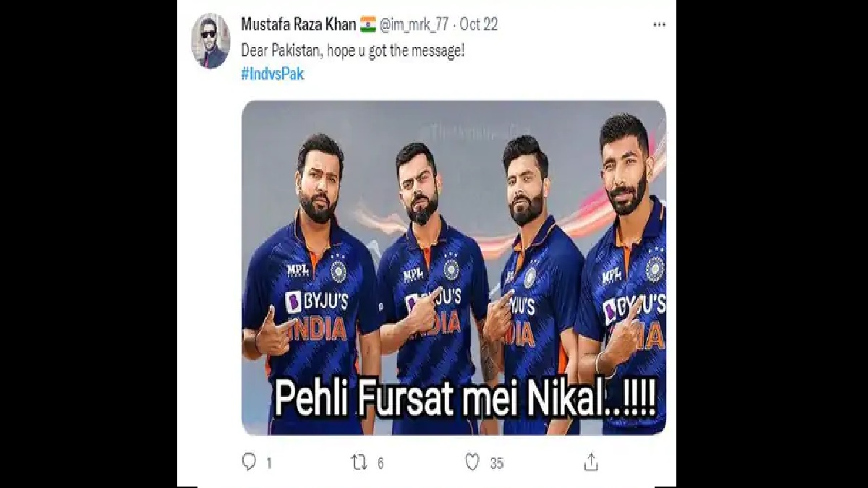Open Mustafa Raza Khan's profile avatar
This screenshot has height=488, width=868.
pos(210,41)
